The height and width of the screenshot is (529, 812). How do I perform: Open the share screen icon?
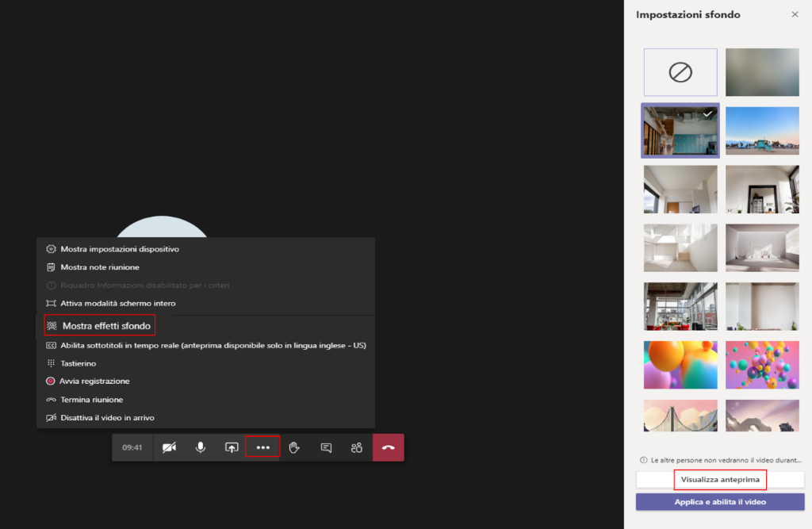tap(232, 447)
